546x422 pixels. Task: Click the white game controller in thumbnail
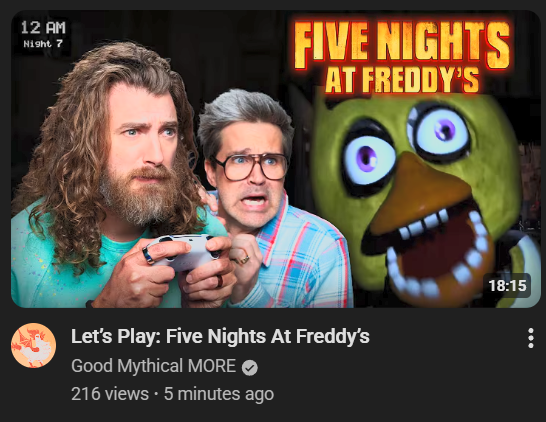click(x=185, y=252)
